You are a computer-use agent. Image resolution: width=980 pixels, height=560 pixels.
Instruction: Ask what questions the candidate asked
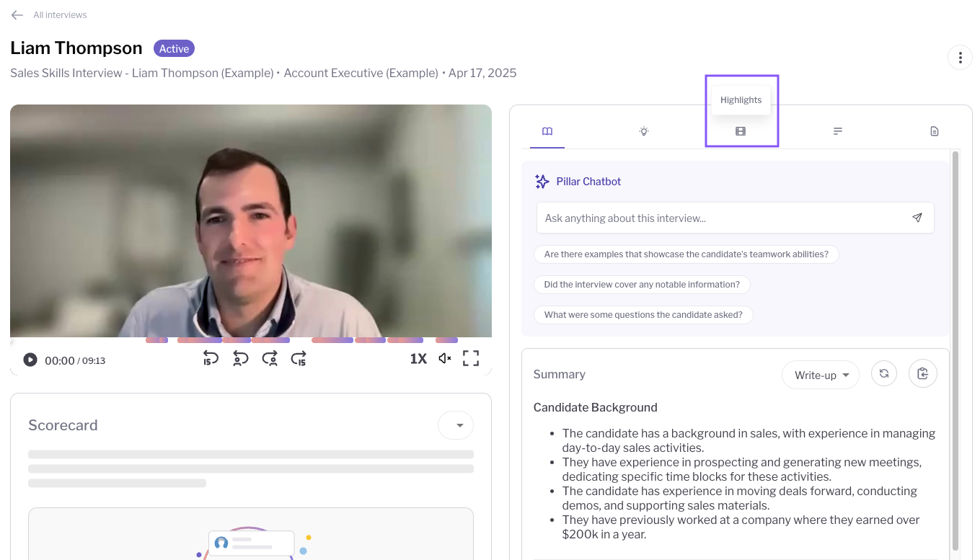pos(643,315)
